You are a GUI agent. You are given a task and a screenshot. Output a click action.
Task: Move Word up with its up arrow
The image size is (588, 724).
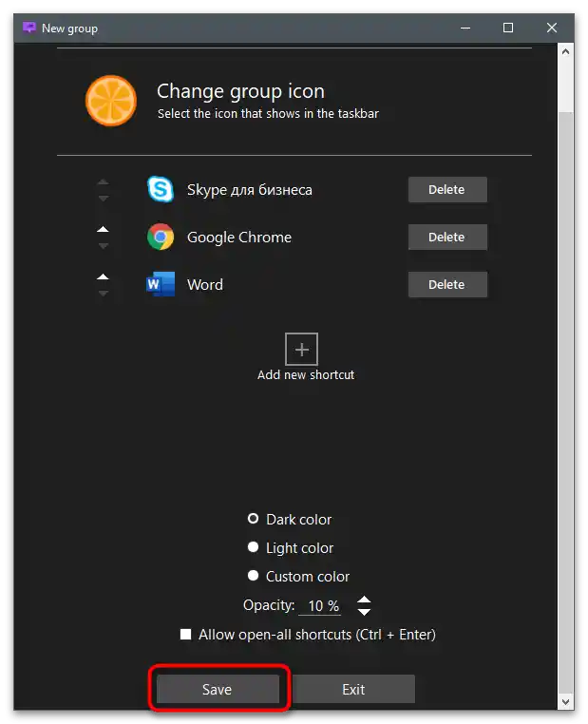click(x=103, y=277)
